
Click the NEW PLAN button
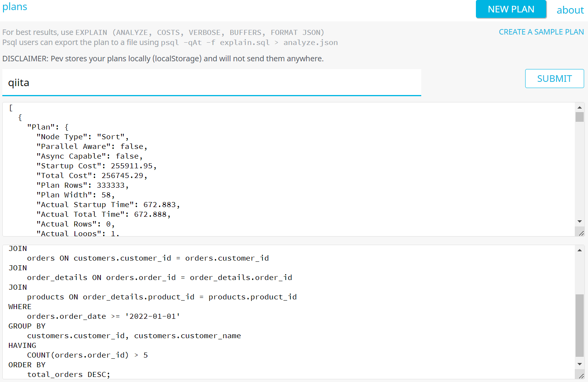[511, 9]
